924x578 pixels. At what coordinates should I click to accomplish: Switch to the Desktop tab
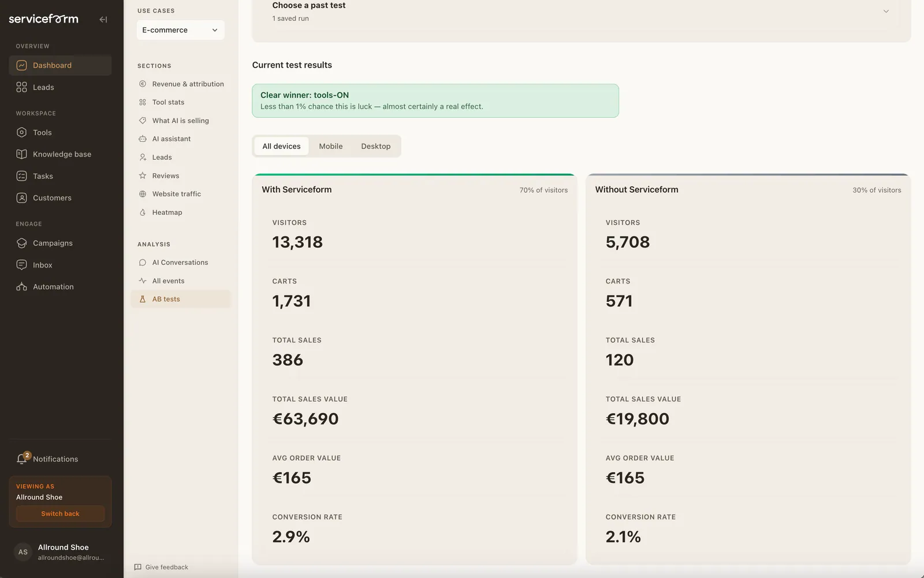(x=376, y=146)
